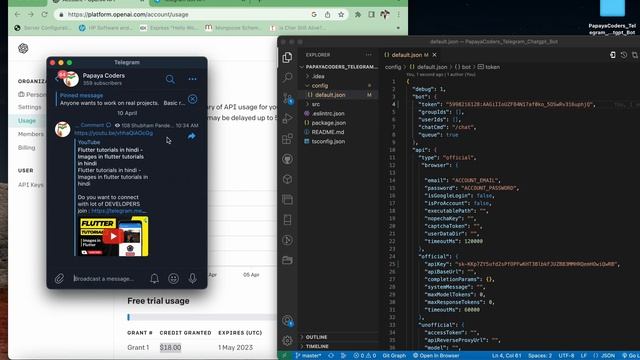The width and height of the screenshot is (640, 360).
Task: Open package.json in Explorer
Action: pos(329,123)
